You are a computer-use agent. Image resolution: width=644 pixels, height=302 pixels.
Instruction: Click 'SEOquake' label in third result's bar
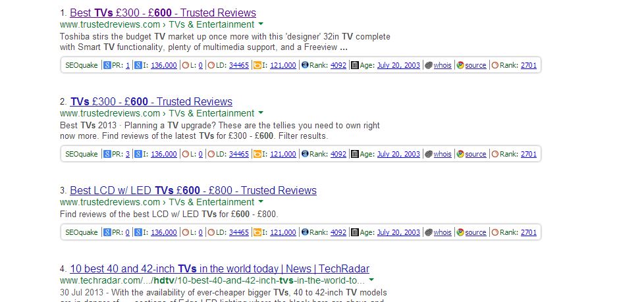tap(81, 233)
